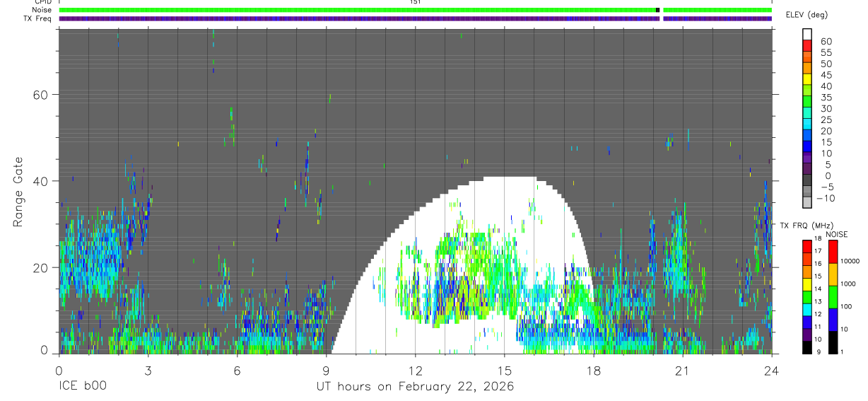This screenshot has width=868, height=401.
Task: Click the '9' time-axis hour label
Action: 327,370
